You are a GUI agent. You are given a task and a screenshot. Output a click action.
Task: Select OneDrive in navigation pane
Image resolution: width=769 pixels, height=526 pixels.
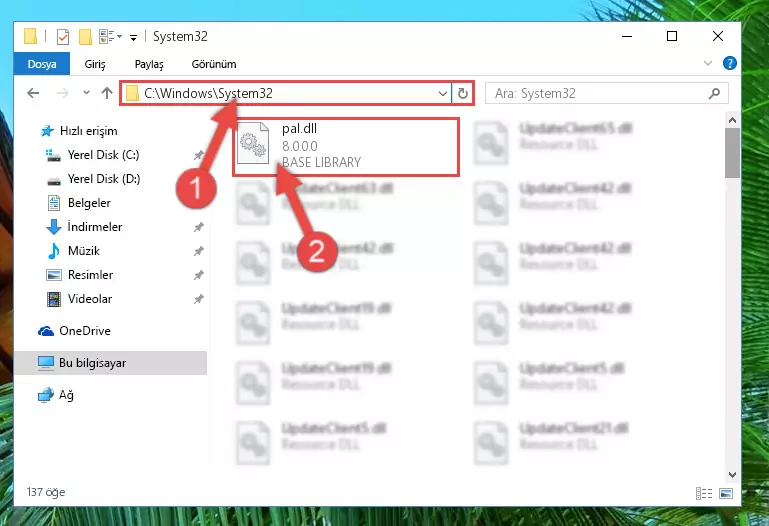pyautogui.click(x=84, y=331)
